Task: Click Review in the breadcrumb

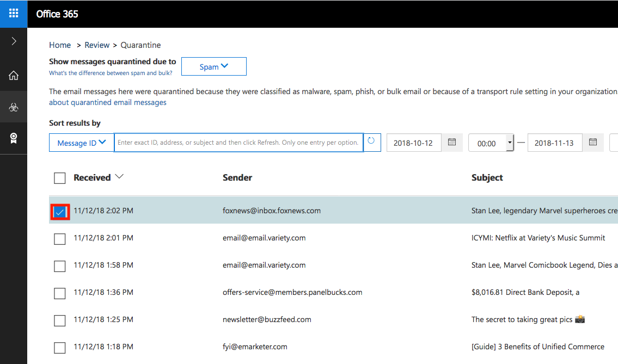Action: point(97,45)
